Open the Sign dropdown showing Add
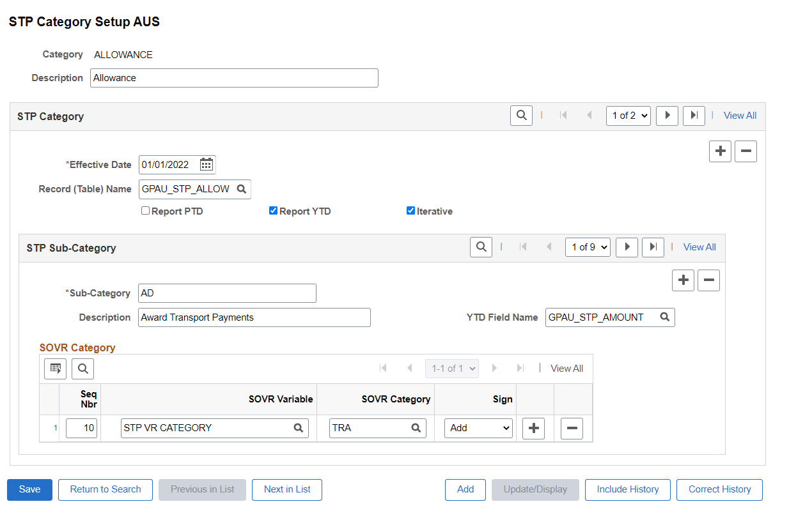Image resolution: width=812 pixels, height=511 pixels. [478, 428]
